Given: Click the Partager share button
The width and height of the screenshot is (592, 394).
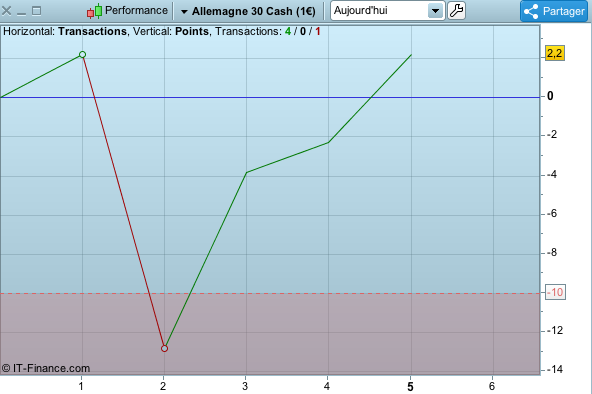Looking at the screenshot, I should 554,11.
